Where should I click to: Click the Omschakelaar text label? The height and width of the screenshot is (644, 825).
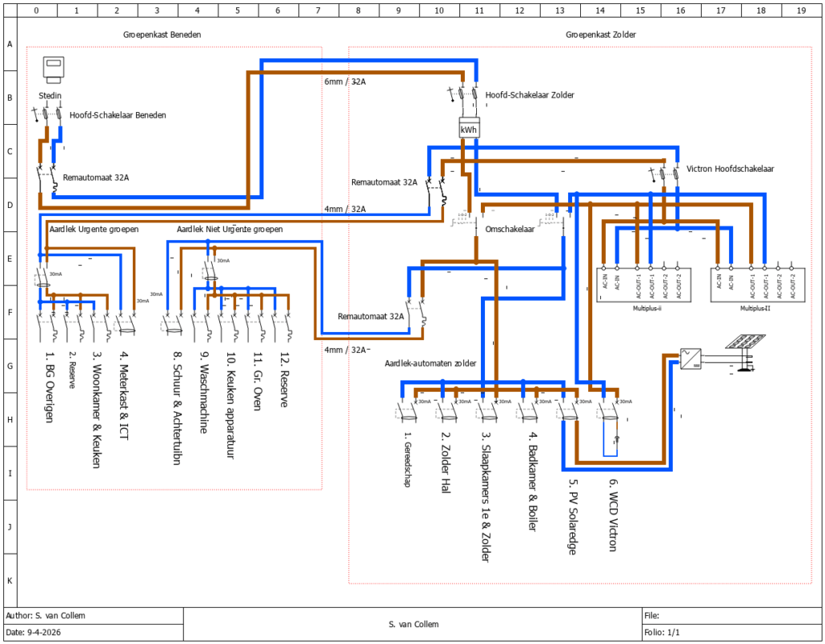(510, 229)
